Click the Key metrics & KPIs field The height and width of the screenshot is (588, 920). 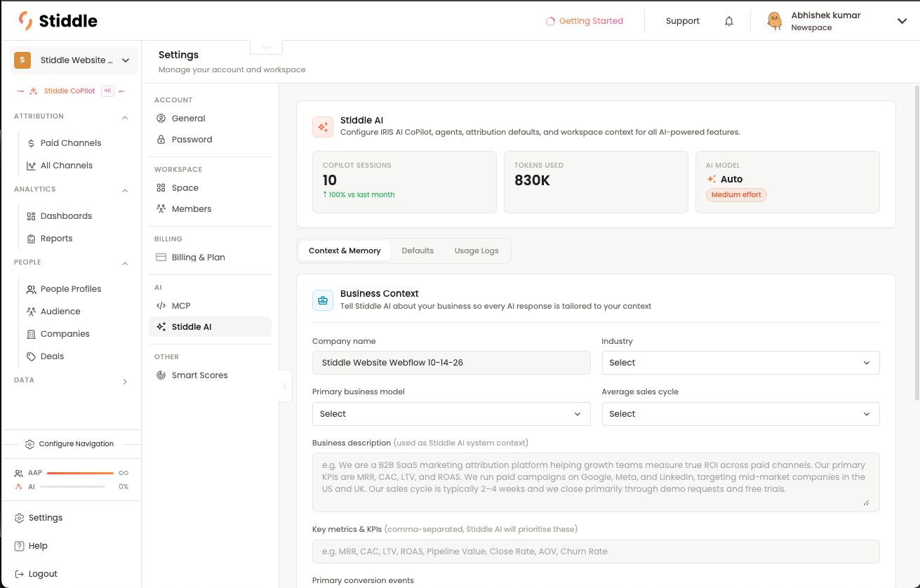596,552
